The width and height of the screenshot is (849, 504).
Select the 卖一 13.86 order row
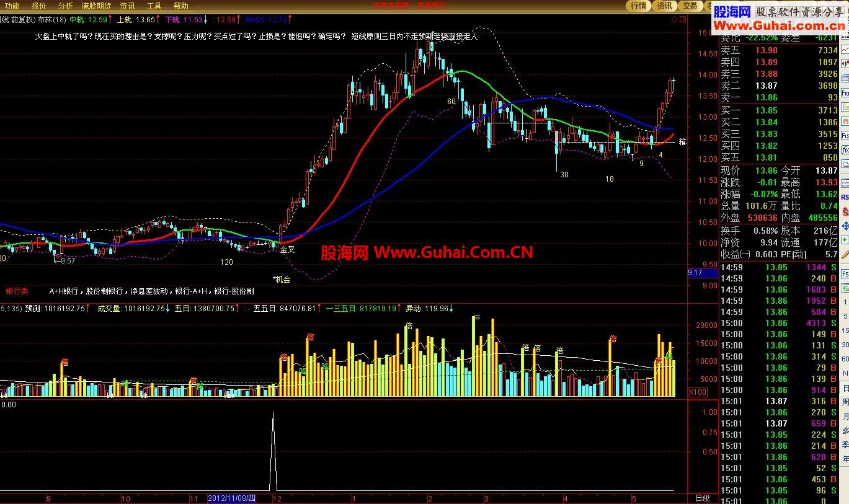[780, 97]
